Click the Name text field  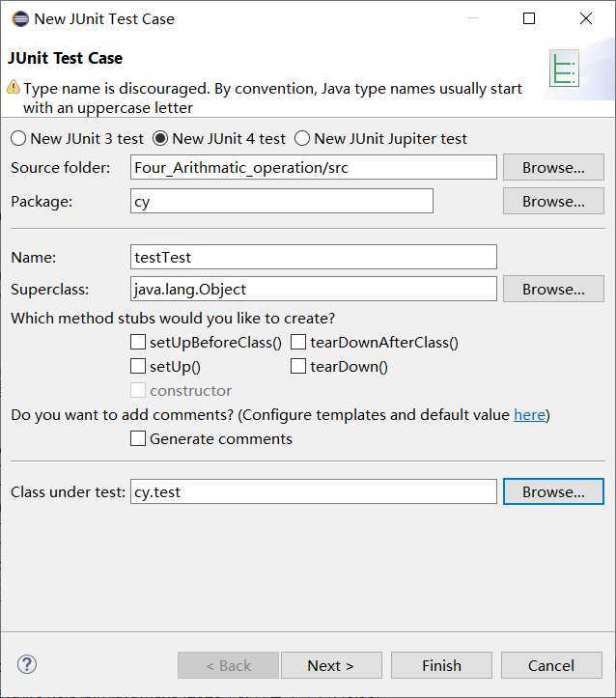click(314, 257)
